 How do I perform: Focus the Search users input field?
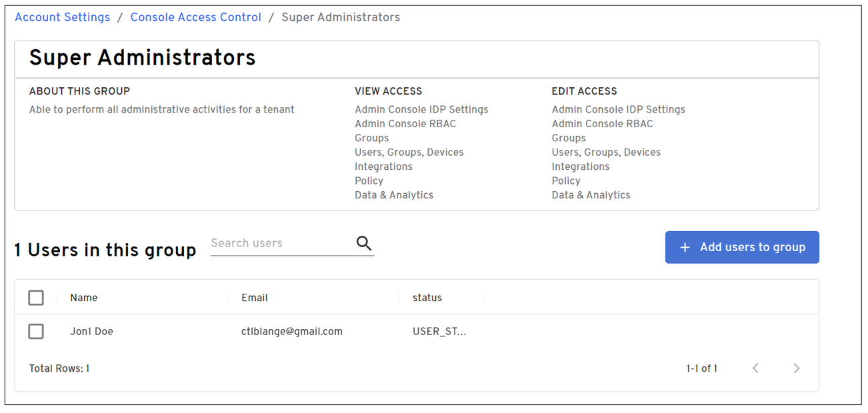point(280,243)
